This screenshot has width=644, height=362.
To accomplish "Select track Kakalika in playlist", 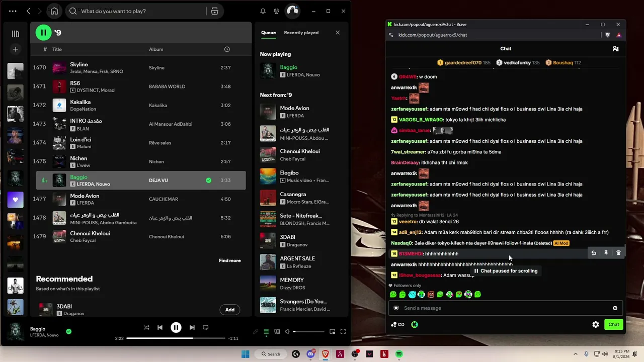I will click(140, 105).
